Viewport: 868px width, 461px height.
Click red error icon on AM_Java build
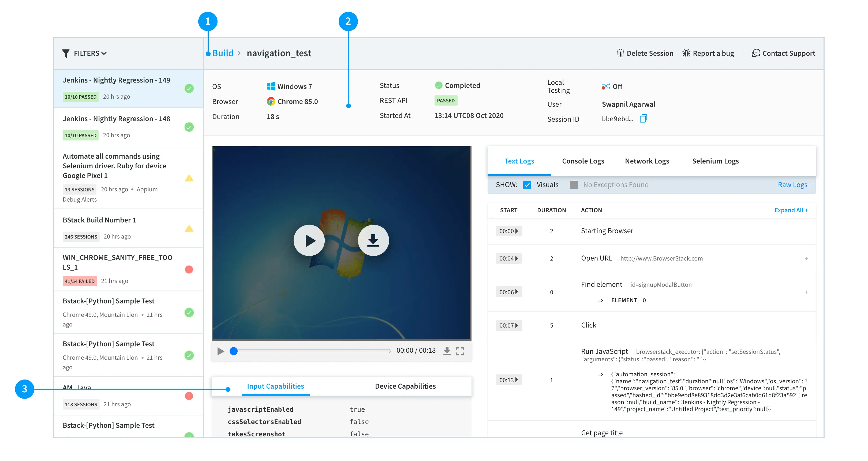189,396
